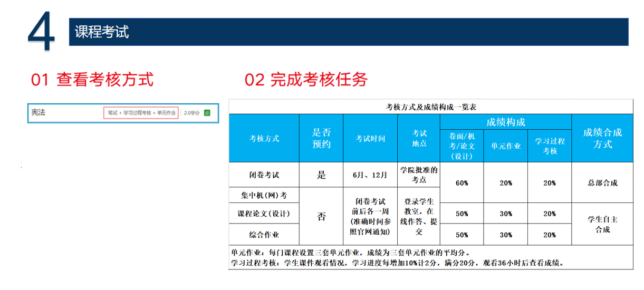Click the 考核方式 column header
Image resolution: width=644 pixels, height=290 pixels.
[x=264, y=139]
